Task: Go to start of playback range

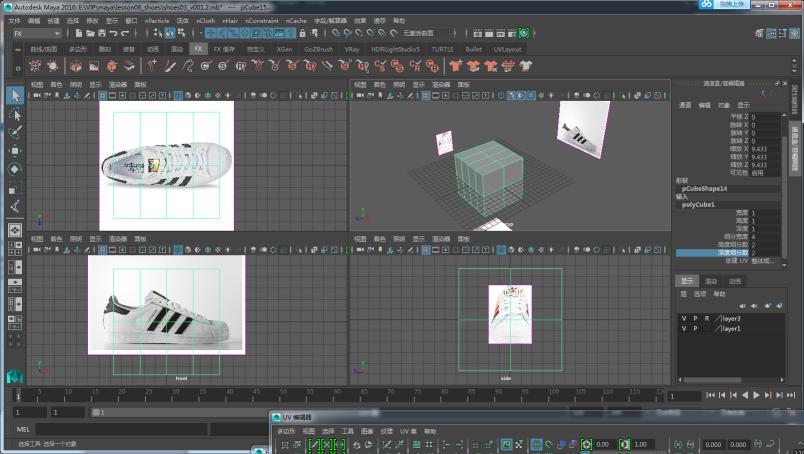Action: 710,395
